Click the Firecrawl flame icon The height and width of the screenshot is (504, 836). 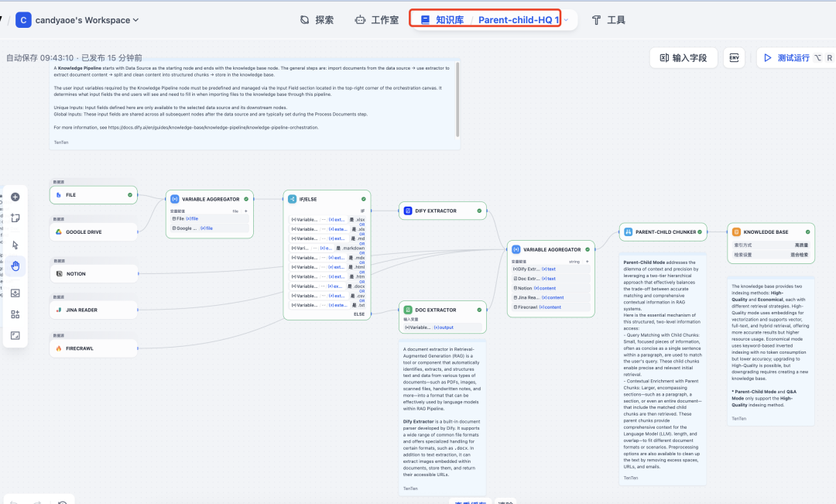pyautogui.click(x=59, y=348)
